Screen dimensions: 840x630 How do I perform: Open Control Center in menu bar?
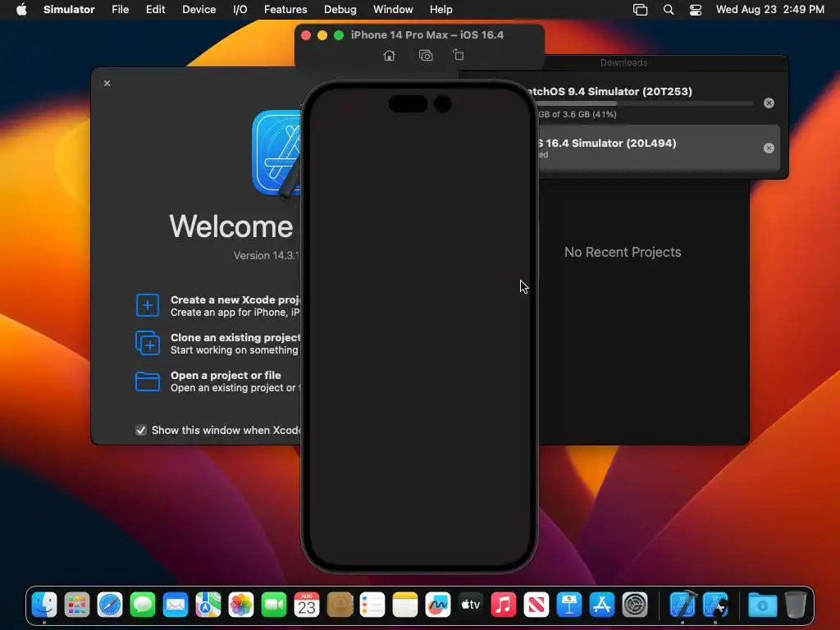pos(696,10)
